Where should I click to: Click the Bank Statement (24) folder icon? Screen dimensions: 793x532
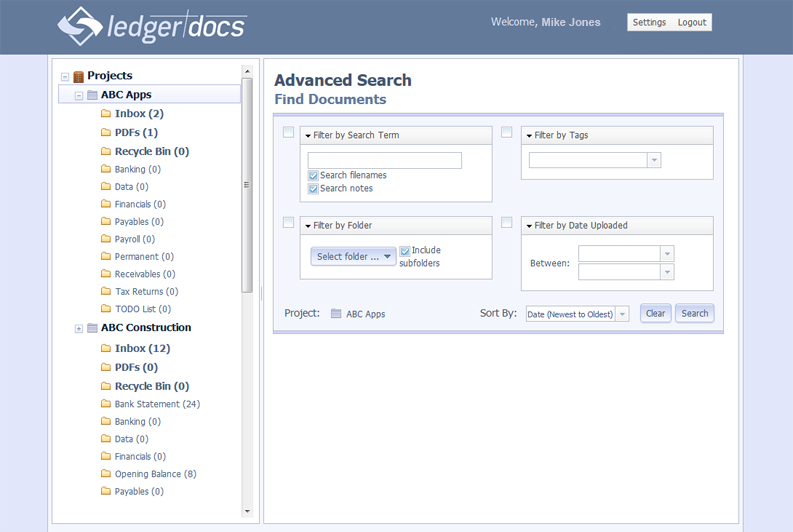coord(106,403)
